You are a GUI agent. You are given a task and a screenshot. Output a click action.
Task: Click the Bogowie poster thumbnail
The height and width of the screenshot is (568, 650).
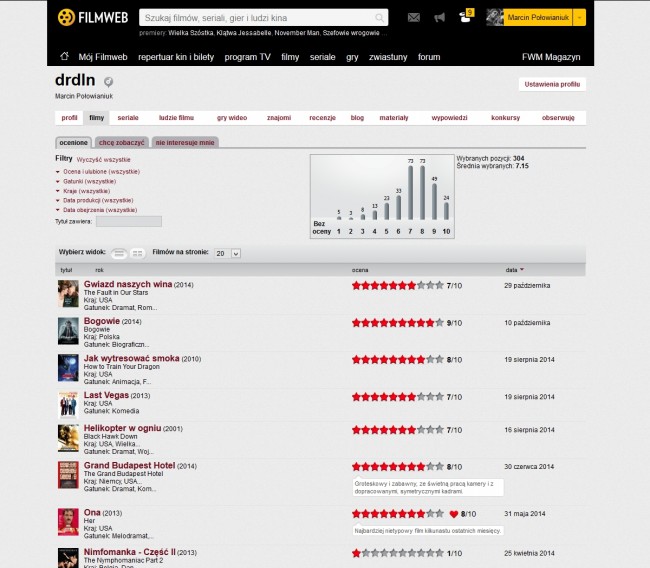coord(68,331)
